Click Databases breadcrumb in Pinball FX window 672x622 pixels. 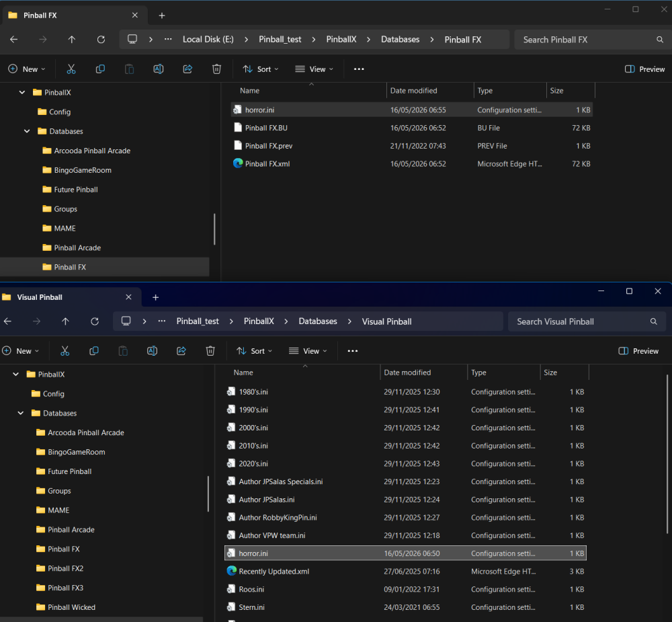tap(401, 40)
